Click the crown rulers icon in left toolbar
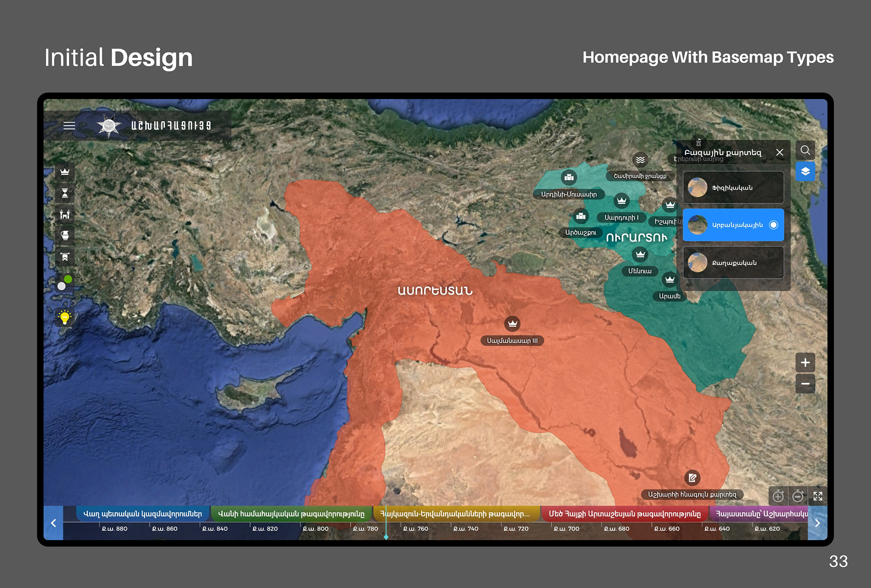The image size is (871, 588). (65, 172)
